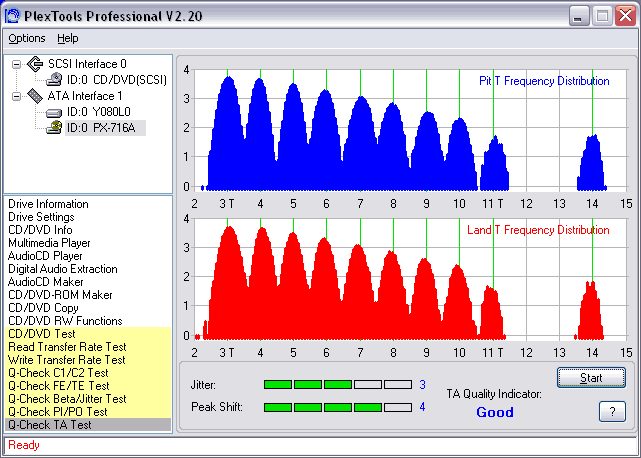Click the SCSI Interface 0 adapter icon

[x=35, y=64]
